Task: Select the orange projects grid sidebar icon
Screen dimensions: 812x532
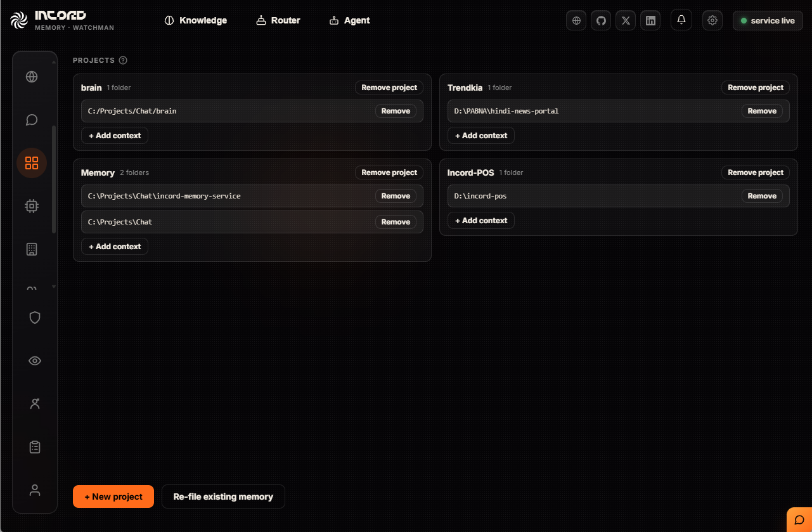Action: pos(32,163)
